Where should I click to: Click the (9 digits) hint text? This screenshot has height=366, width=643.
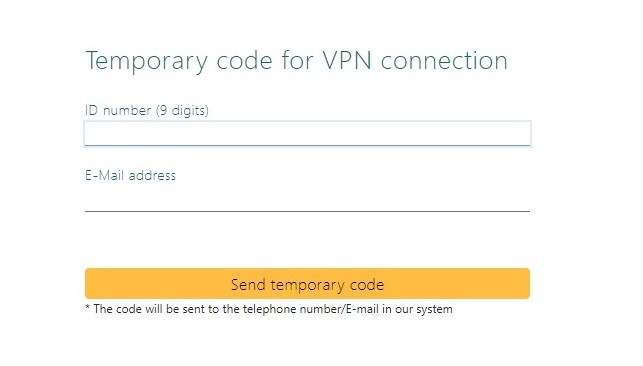(x=182, y=111)
